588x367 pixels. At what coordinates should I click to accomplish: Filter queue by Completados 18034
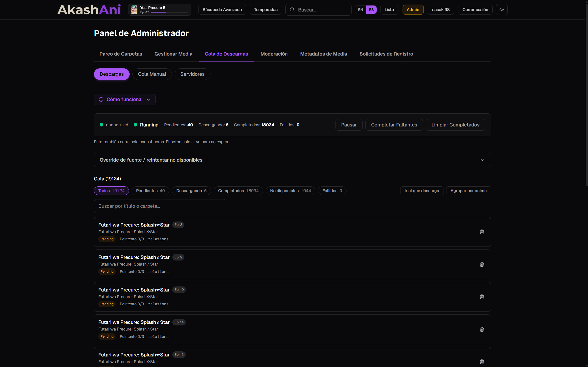pyautogui.click(x=238, y=191)
